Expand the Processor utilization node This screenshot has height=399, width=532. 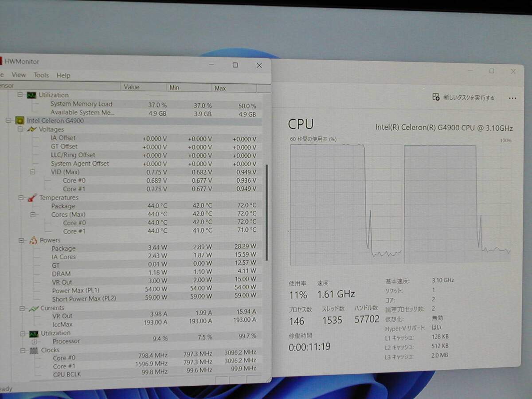point(34,341)
